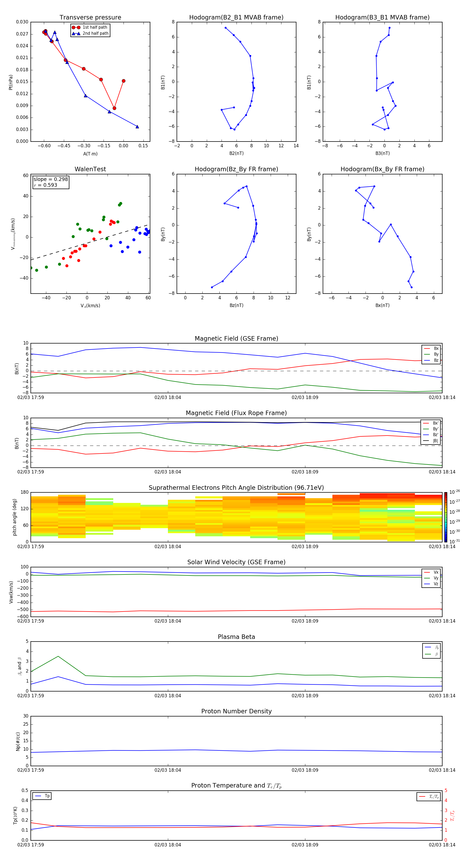Click the 'r = 0.593' annotation text
This screenshot has height=868, width=473.
45,185
